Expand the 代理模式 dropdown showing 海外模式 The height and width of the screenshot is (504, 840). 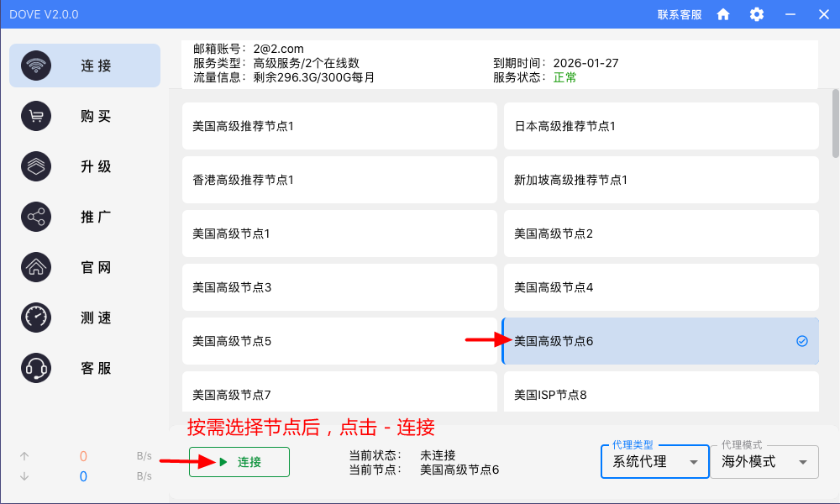764,461
